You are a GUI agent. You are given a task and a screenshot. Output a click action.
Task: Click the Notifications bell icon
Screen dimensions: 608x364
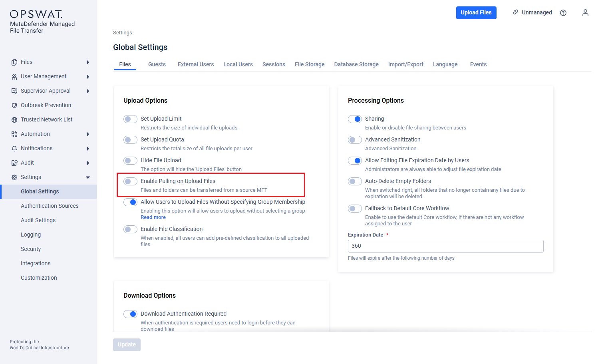pyautogui.click(x=14, y=149)
